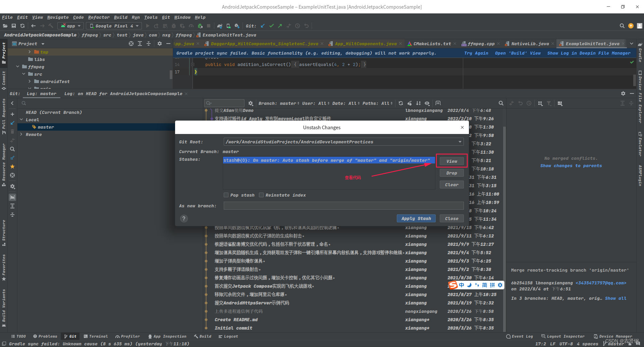The height and width of the screenshot is (347, 644).
Task: Click the Git Commit checkmark icon
Action: 271,26
